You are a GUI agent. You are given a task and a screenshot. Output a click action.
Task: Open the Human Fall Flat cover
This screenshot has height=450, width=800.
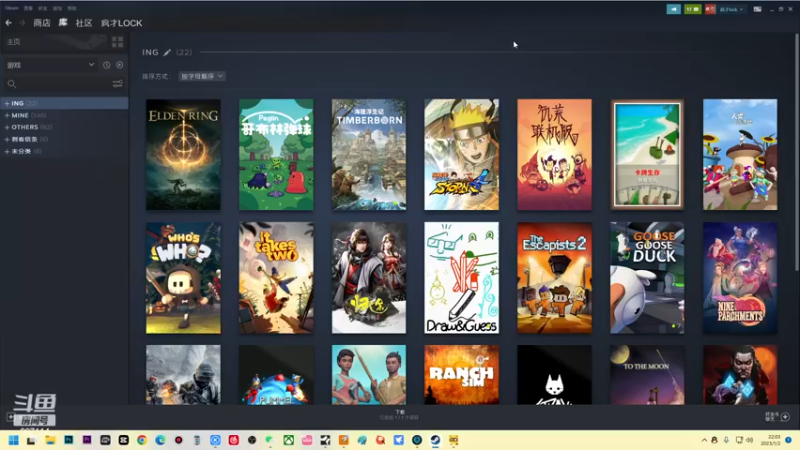coord(740,155)
